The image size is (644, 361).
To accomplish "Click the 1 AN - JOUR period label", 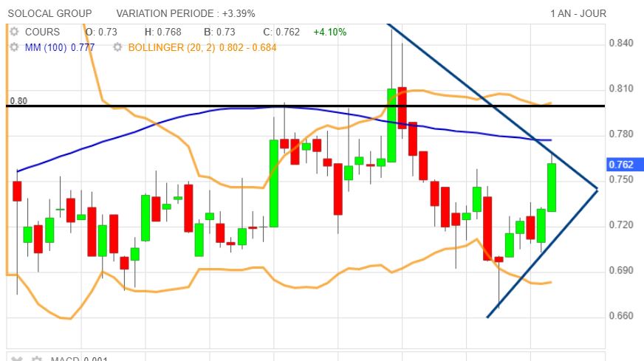I will click(x=578, y=13).
